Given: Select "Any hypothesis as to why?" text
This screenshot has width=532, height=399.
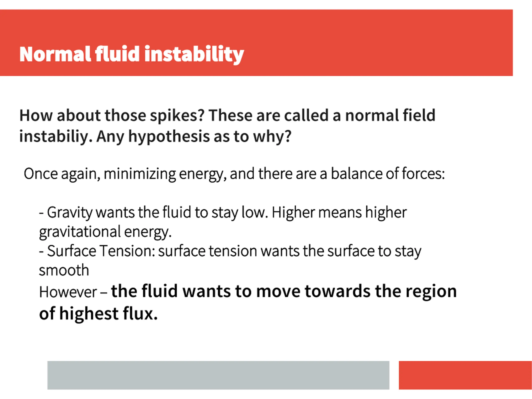Looking at the screenshot, I should pyautogui.click(x=194, y=137).
